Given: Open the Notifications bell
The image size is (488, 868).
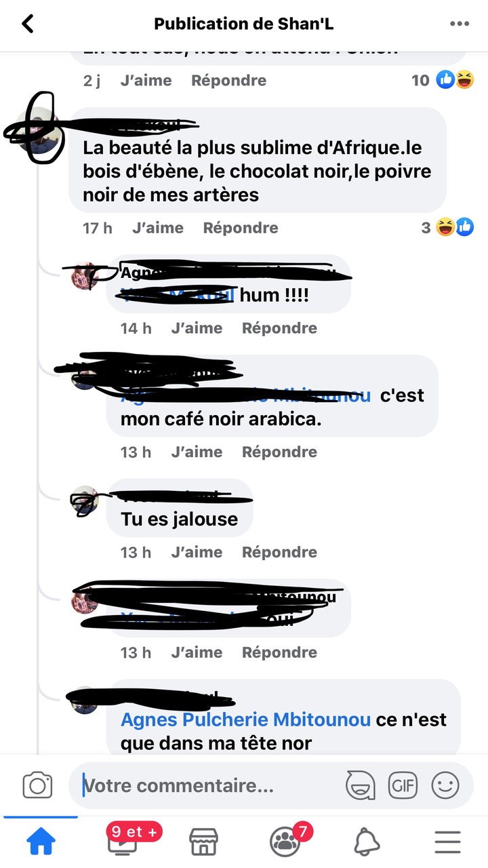Looking at the screenshot, I should tap(367, 842).
